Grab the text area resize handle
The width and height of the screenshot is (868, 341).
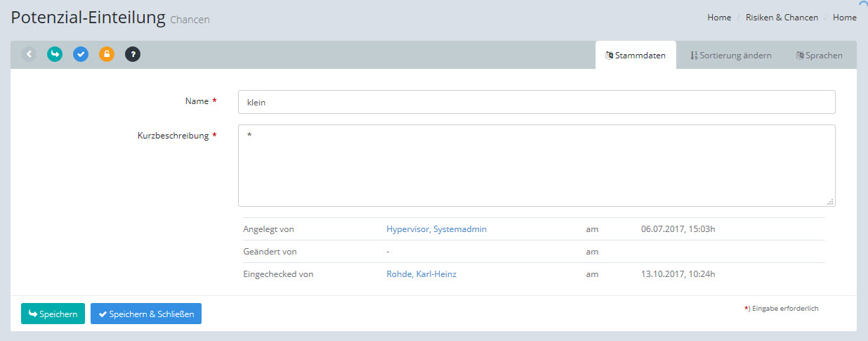tap(830, 202)
